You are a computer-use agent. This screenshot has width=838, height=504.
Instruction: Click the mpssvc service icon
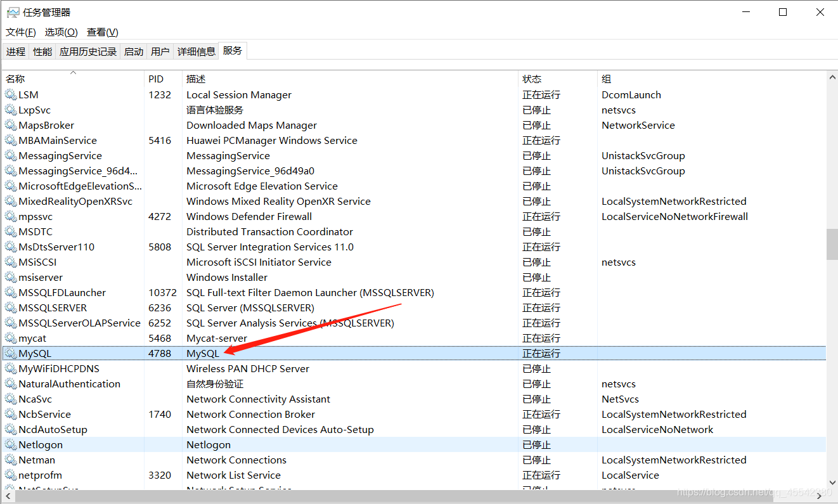point(10,216)
